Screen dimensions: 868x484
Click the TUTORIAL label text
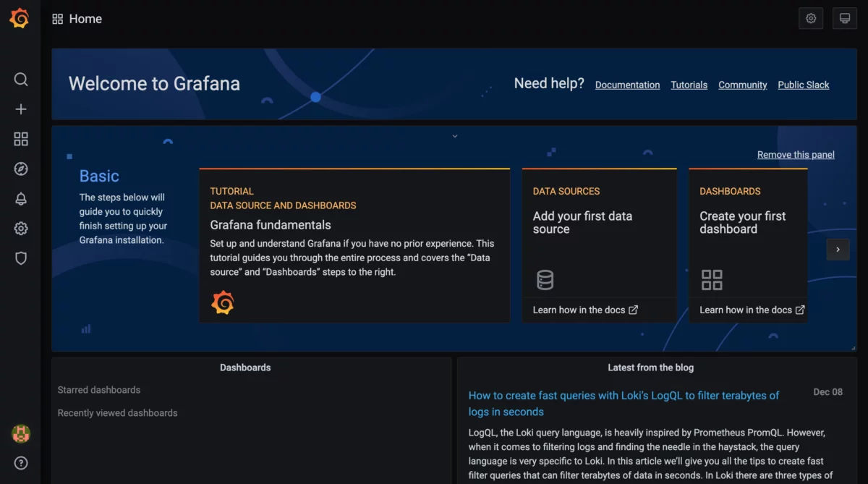coord(231,191)
